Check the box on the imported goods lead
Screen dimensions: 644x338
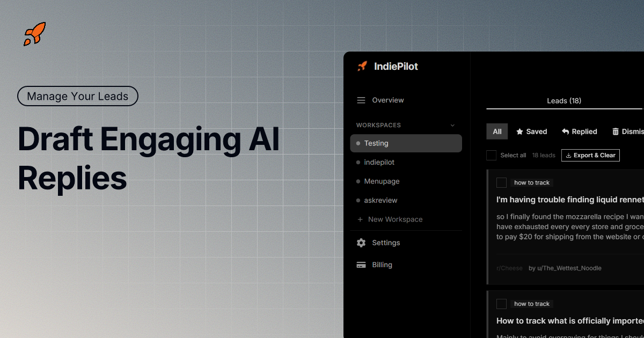[501, 304]
